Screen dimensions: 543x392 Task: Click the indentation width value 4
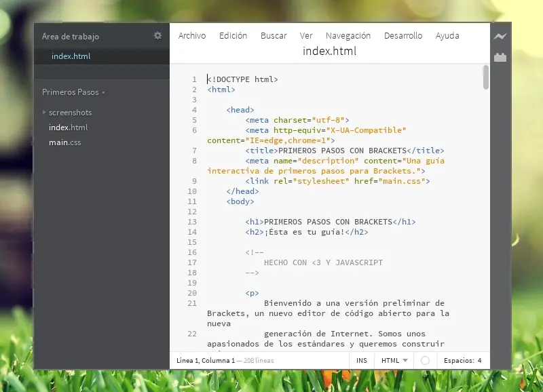coord(480,361)
